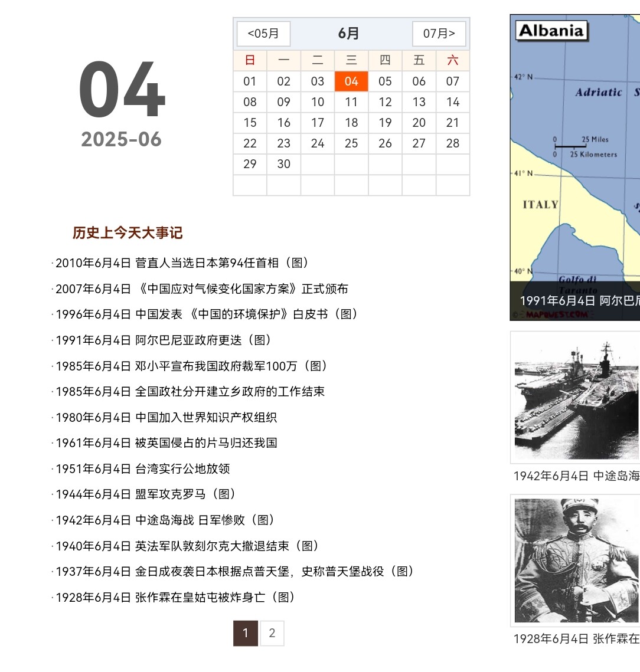Screen dimensions: 640x672
Task: Select highlighted date 04 in calendar
Action: point(351,81)
